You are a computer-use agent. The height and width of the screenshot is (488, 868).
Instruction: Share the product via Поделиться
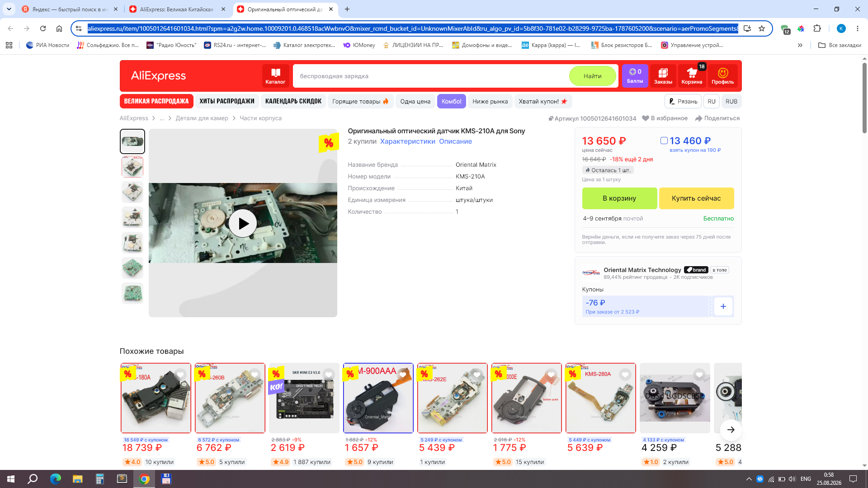click(717, 118)
